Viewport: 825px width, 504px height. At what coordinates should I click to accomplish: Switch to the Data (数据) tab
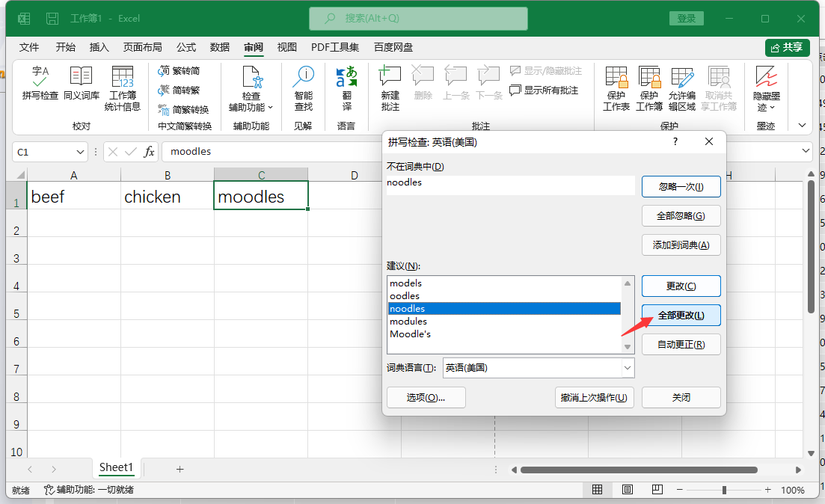tap(219, 47)
